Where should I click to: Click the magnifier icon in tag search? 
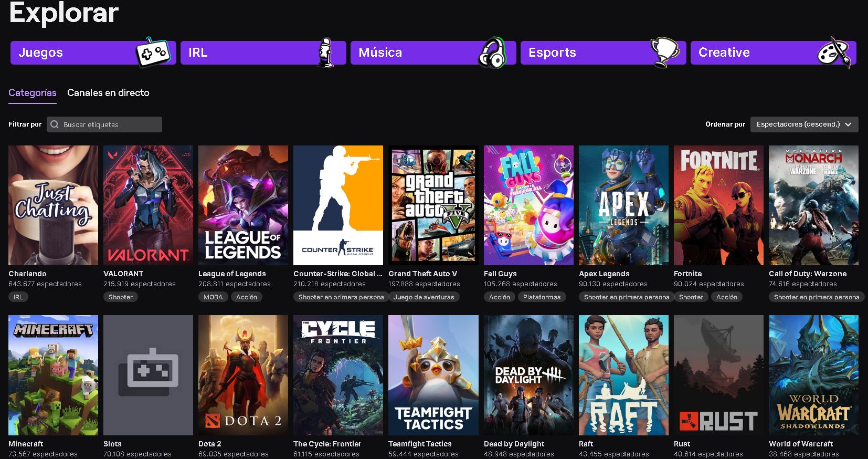[55, 124]
